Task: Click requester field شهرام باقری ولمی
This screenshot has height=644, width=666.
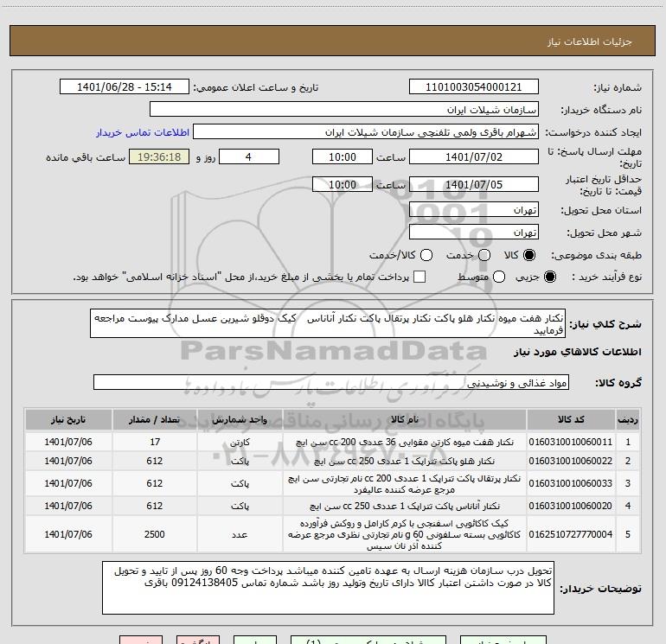Action: point(366,132)
